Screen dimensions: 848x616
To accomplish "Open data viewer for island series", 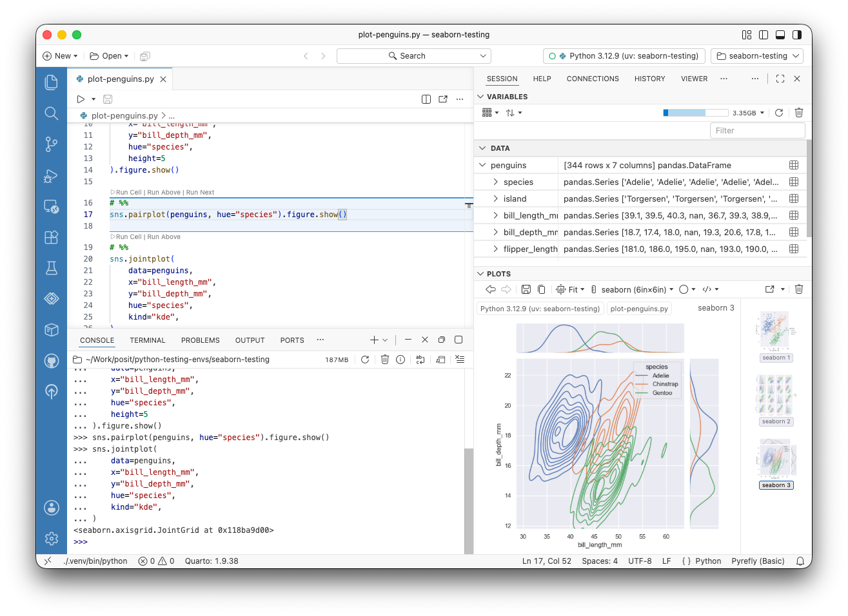I will coord(794,198).
